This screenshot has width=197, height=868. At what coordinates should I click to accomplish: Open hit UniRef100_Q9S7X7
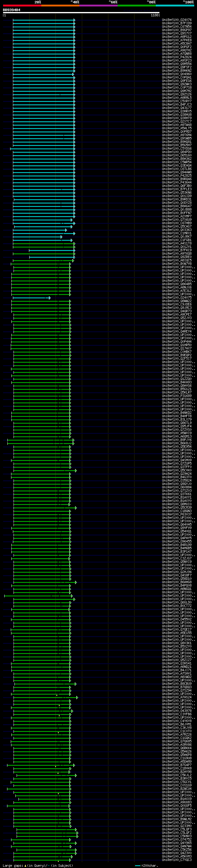tap(177, 33)
